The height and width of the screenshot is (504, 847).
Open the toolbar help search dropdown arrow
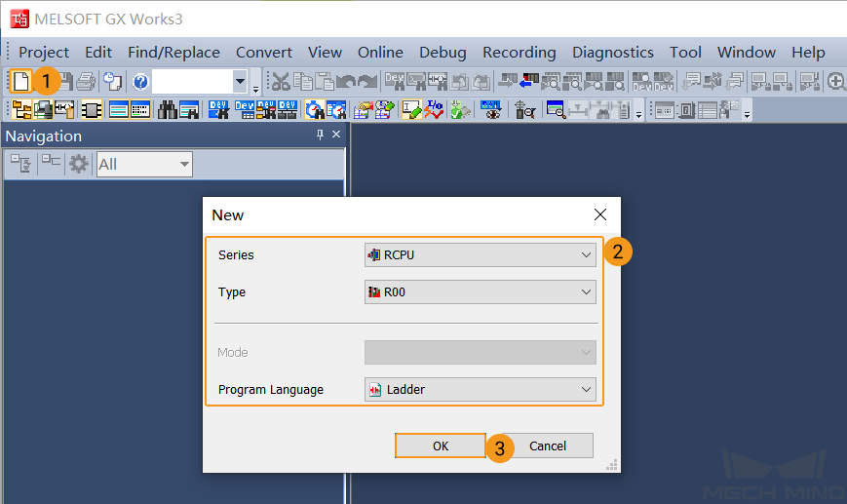(x=240, y=82)
